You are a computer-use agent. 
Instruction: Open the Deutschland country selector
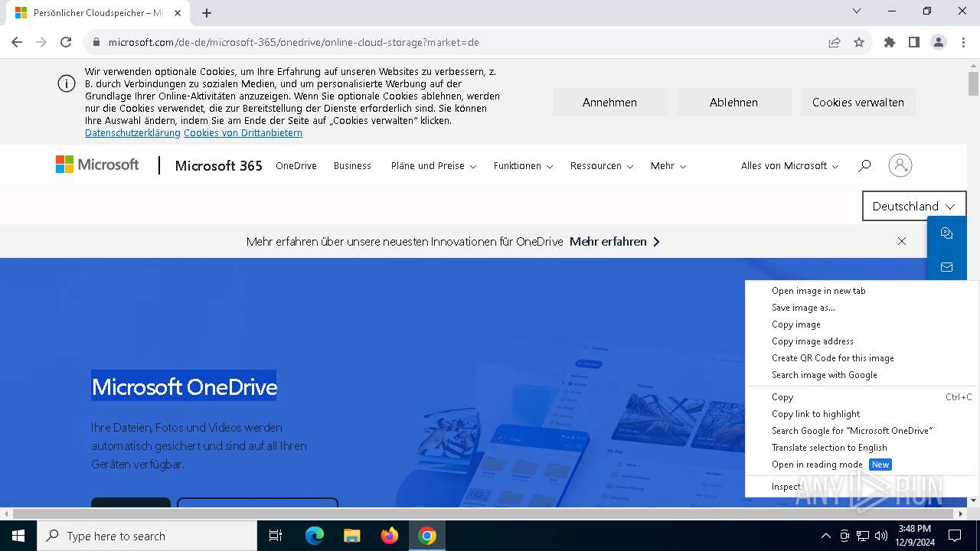tap(914, 206)
